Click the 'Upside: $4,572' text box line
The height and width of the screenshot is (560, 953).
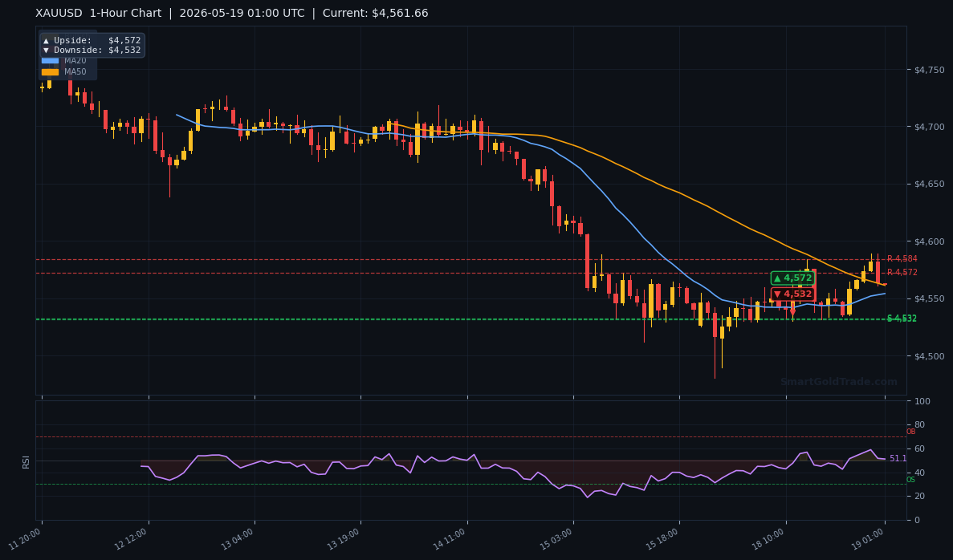(92, 40)
